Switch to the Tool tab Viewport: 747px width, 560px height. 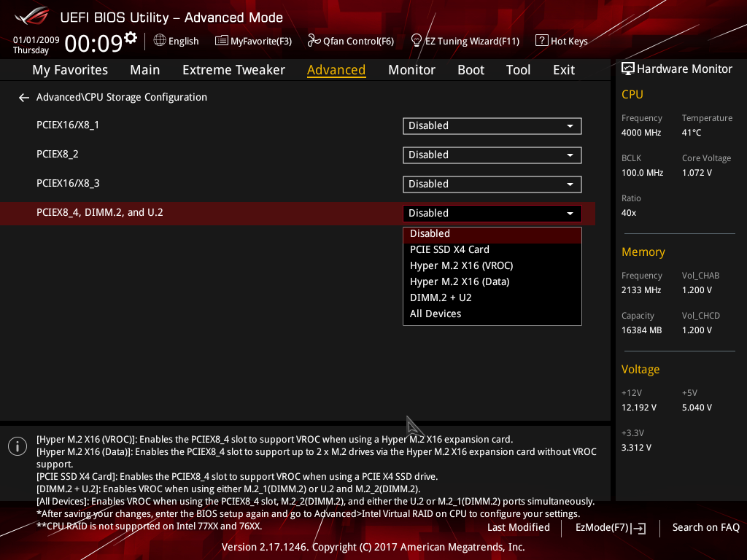tap(518, 70)
